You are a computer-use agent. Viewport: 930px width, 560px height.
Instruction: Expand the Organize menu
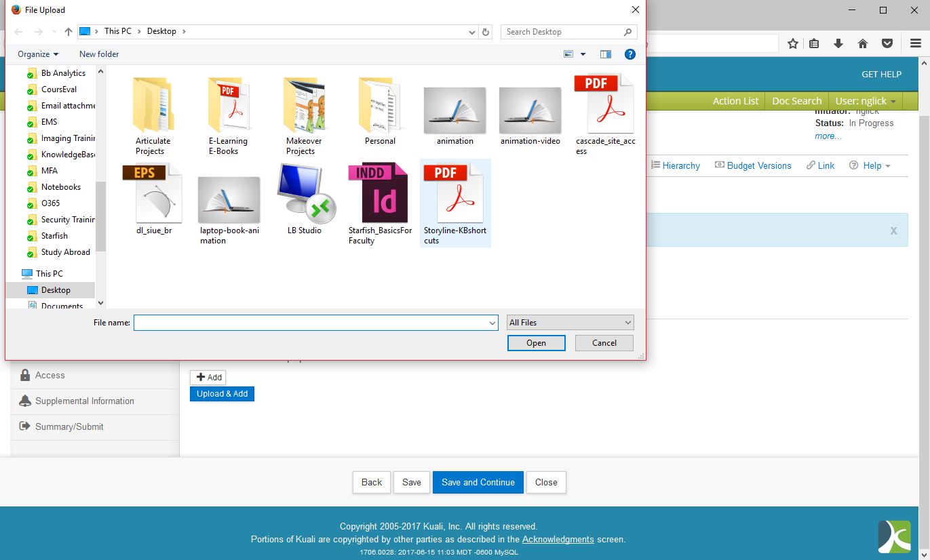[x=38, y=54]
